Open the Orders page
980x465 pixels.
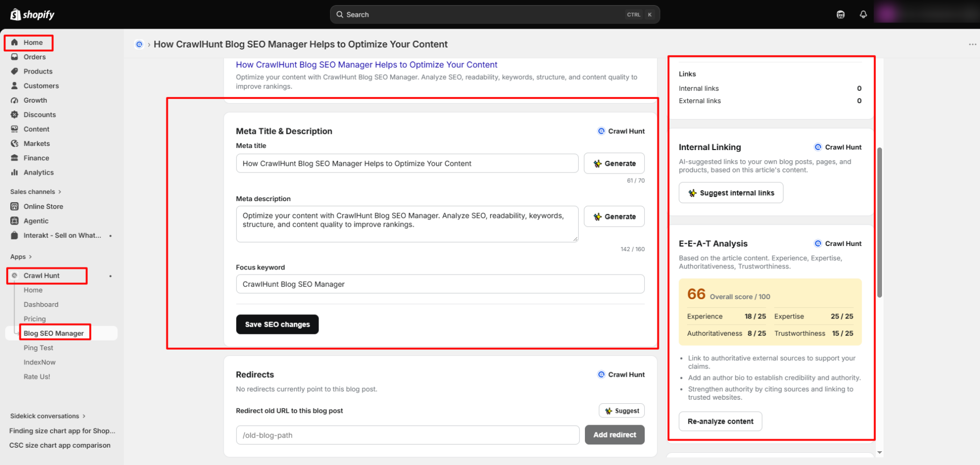tap(34, 57)
